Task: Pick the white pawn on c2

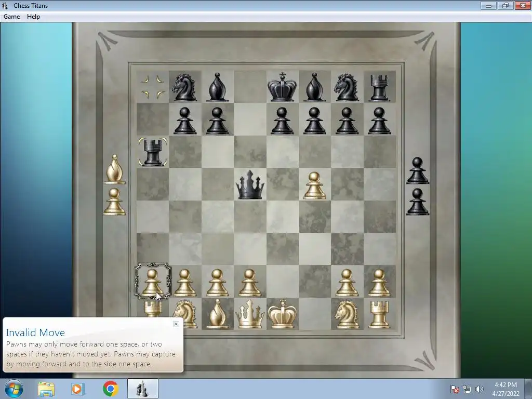Action: (x=217, y=283)
